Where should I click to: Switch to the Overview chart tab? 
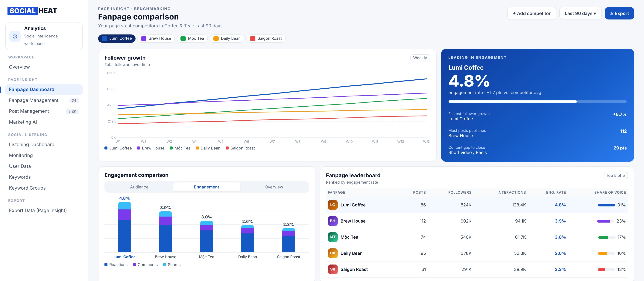point(274,187)
